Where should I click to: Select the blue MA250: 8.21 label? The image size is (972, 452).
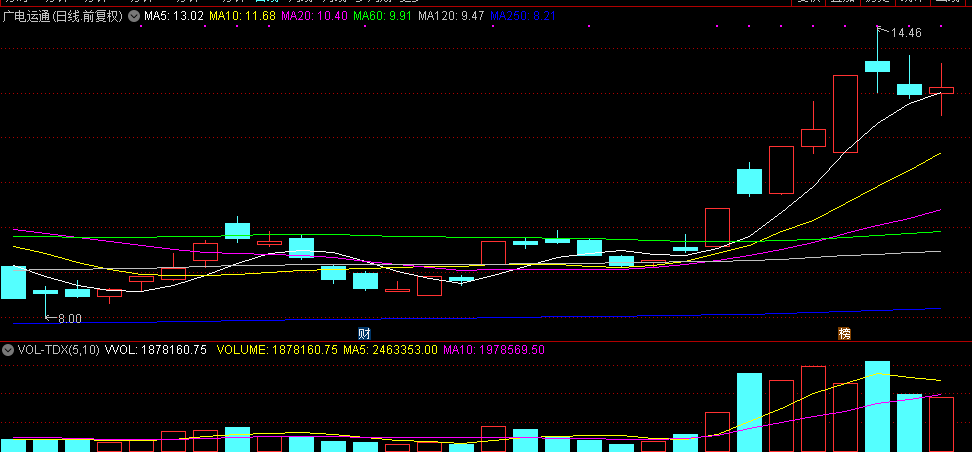(x=523, y=16)
